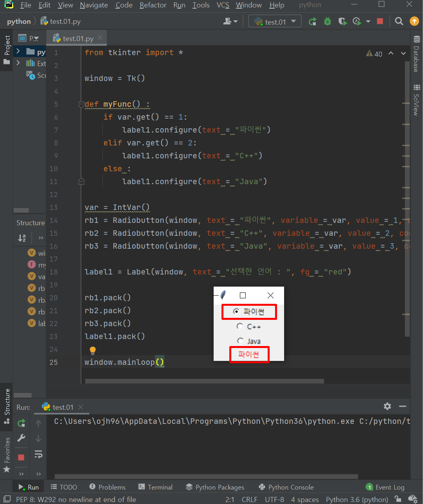Click the profiler run icon
This screenshot has height=504, width=423.
356,22
